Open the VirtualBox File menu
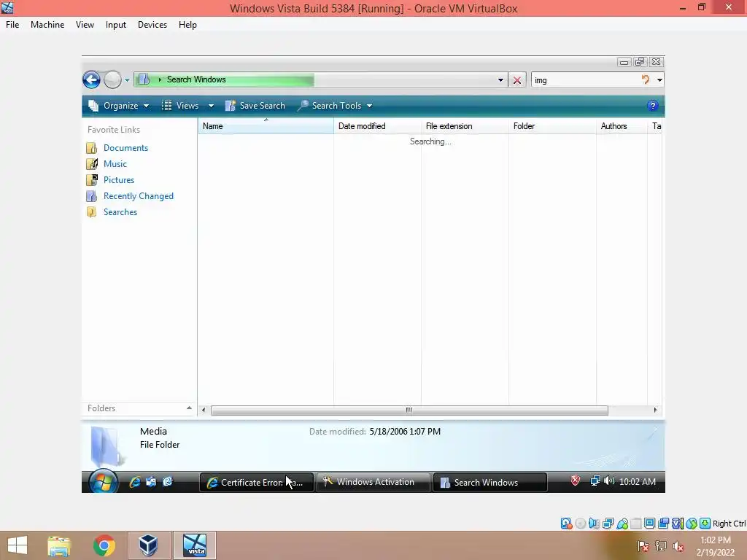This screenshot has height=560, width=747. 12,25
